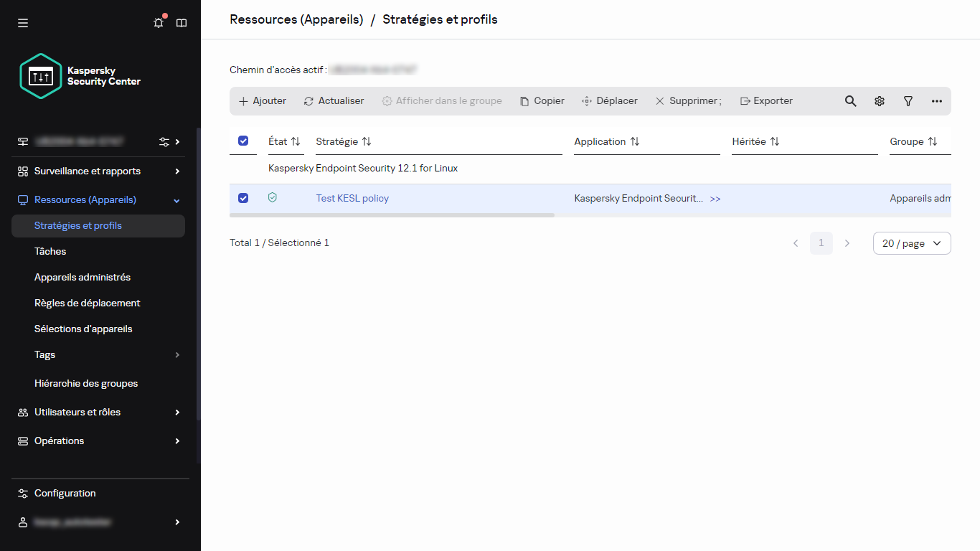
Task: Select page 1 in pagination
Action: pyautogui.click(x=821, y=243)
